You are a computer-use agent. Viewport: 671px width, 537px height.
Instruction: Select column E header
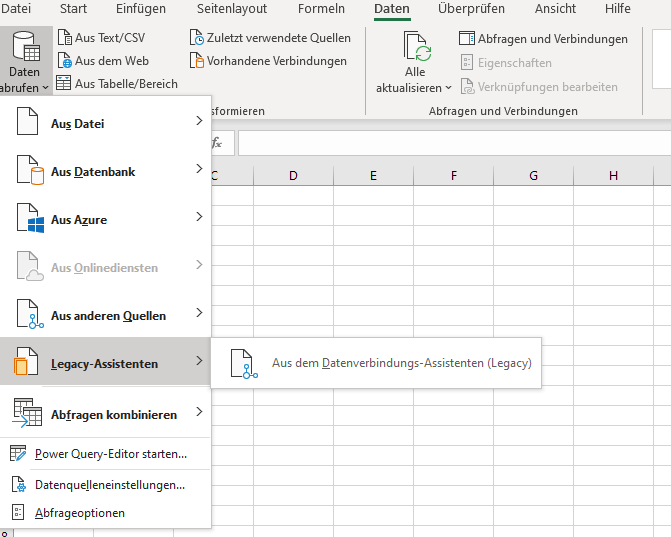[373, 175]
